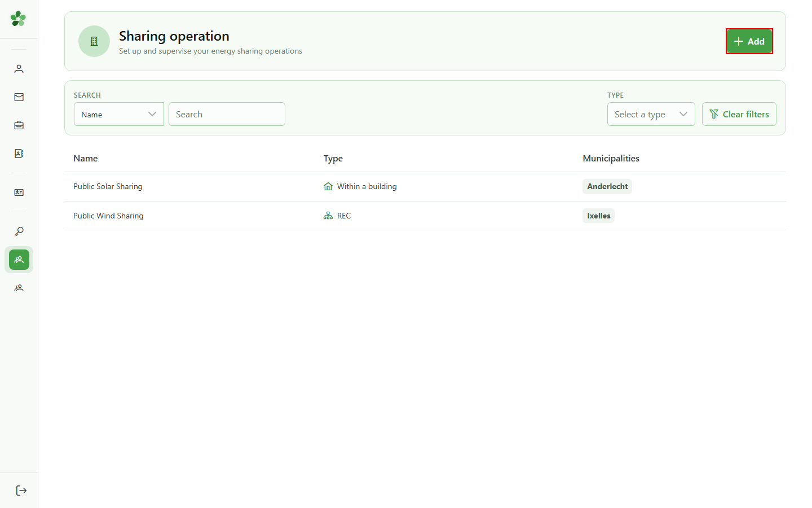The height and width of the screenshot is (508, 812).
Task: Click the plus icon in the Add button
Action: click(739, 41)
